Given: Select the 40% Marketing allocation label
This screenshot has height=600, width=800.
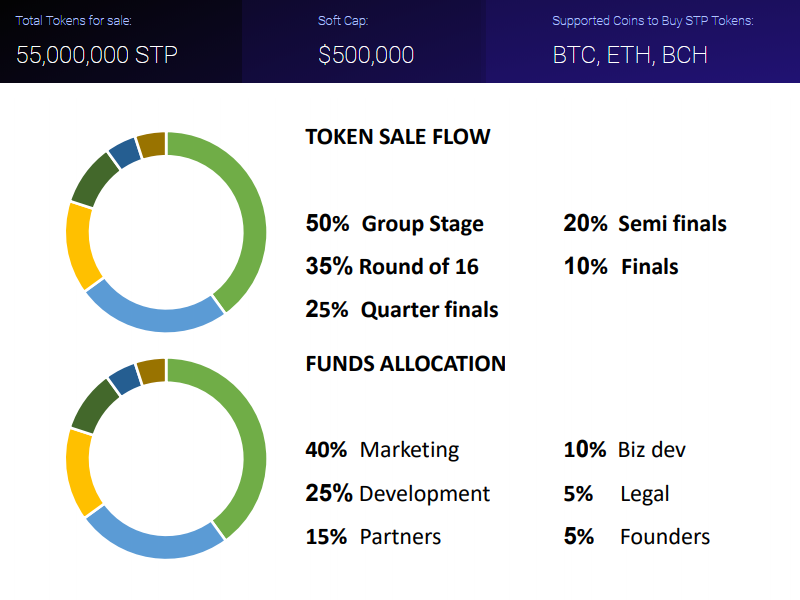Looking at the screenshot, I should coord(382,450).
